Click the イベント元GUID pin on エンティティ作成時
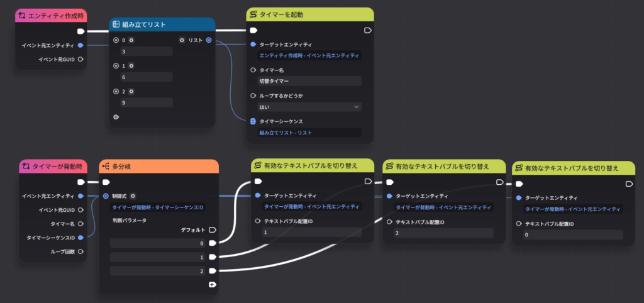 [80, 59]
